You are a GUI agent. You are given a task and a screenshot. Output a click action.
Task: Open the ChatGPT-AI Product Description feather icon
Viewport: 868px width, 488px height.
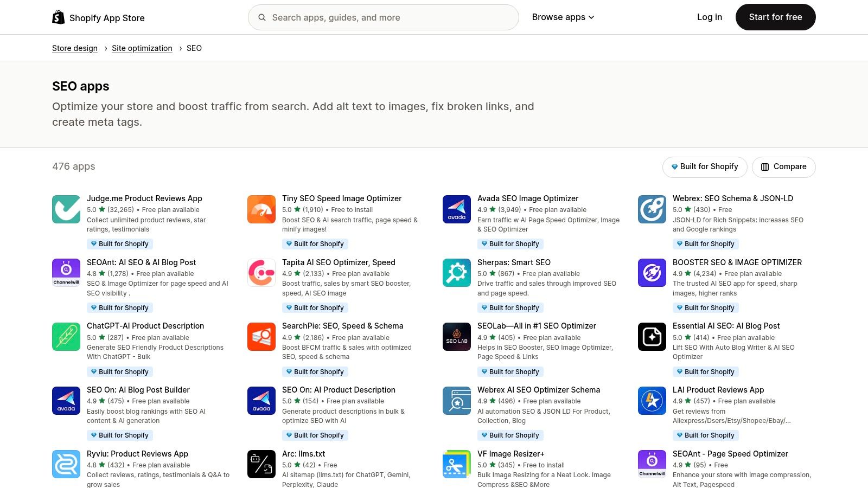[66, 337]
